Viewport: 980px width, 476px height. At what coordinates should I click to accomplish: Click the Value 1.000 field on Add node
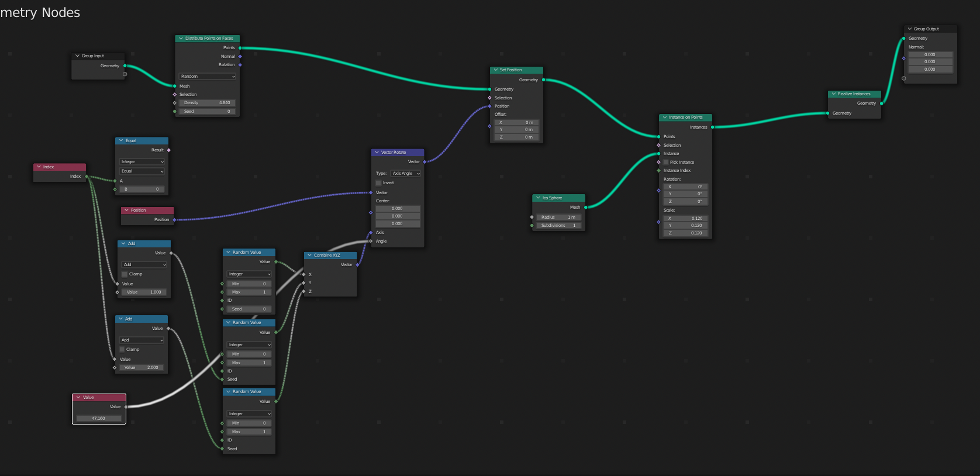pos(144,292)
